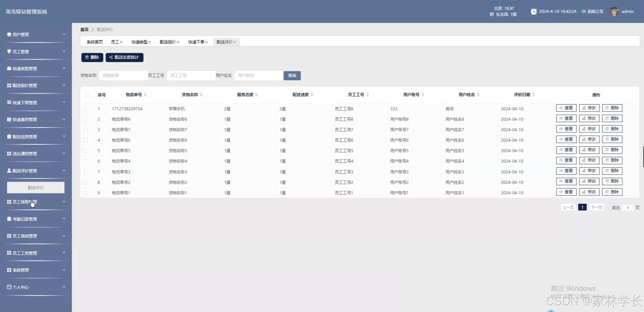The height and width of the screenshot is (312, 644).
Task: Expand the 员工管理 menu chevron
Action: point(64,51)
